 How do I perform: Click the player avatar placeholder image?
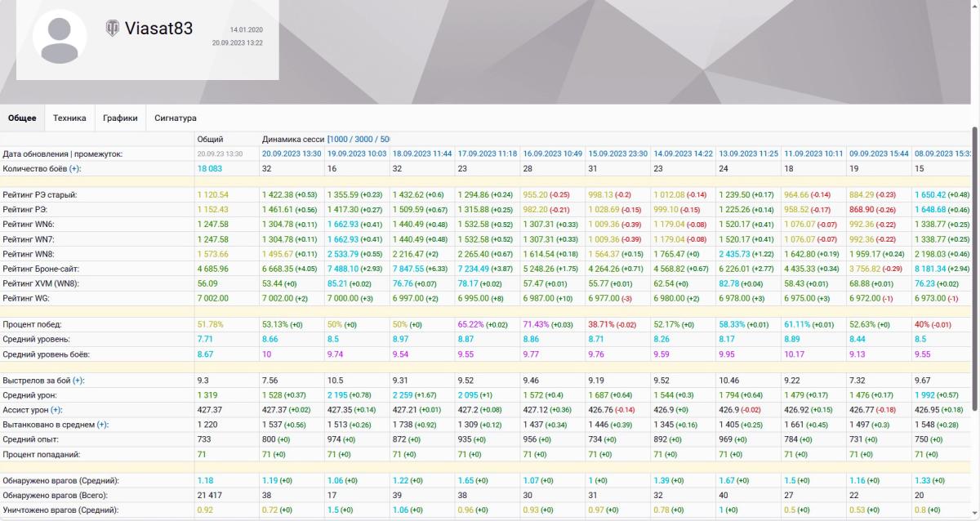click(x=59, y=37)
